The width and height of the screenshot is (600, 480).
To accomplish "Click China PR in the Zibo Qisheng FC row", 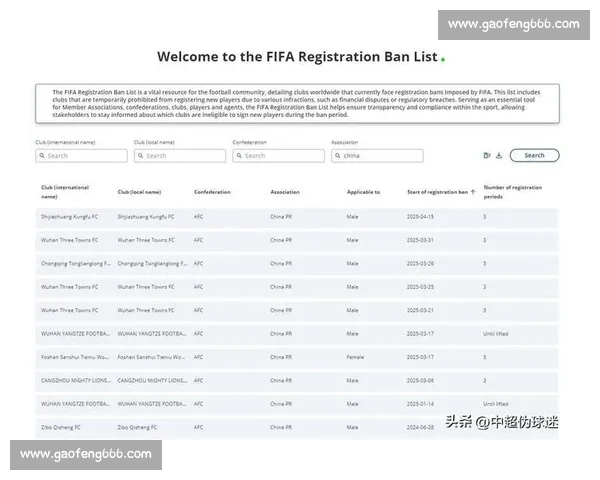I will [x=281, y=427].
